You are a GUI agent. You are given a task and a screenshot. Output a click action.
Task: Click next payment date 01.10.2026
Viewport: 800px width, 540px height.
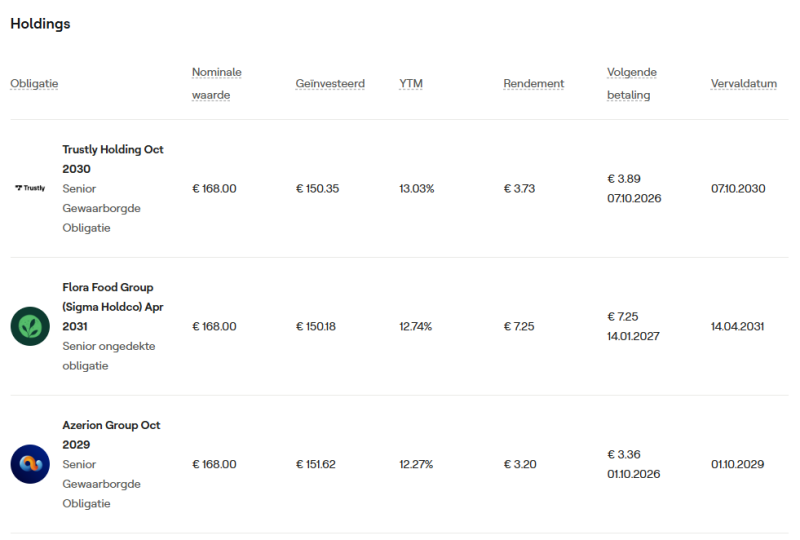pyautogui.click(x=634, y=474)
